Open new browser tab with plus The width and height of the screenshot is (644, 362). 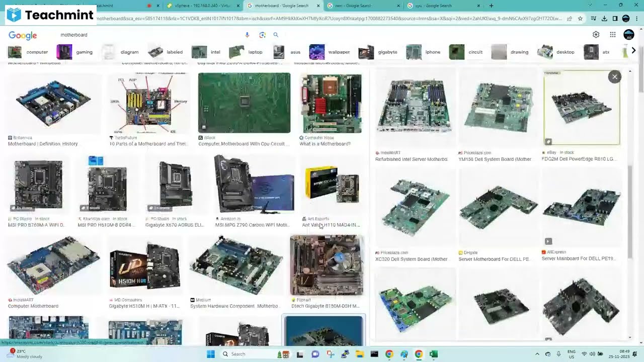click(491, 6)
